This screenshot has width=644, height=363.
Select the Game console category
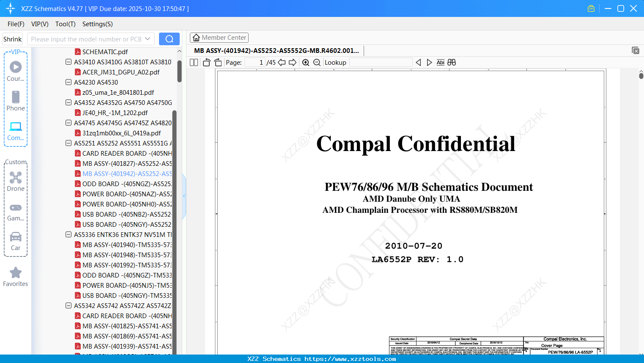point(16,212)
